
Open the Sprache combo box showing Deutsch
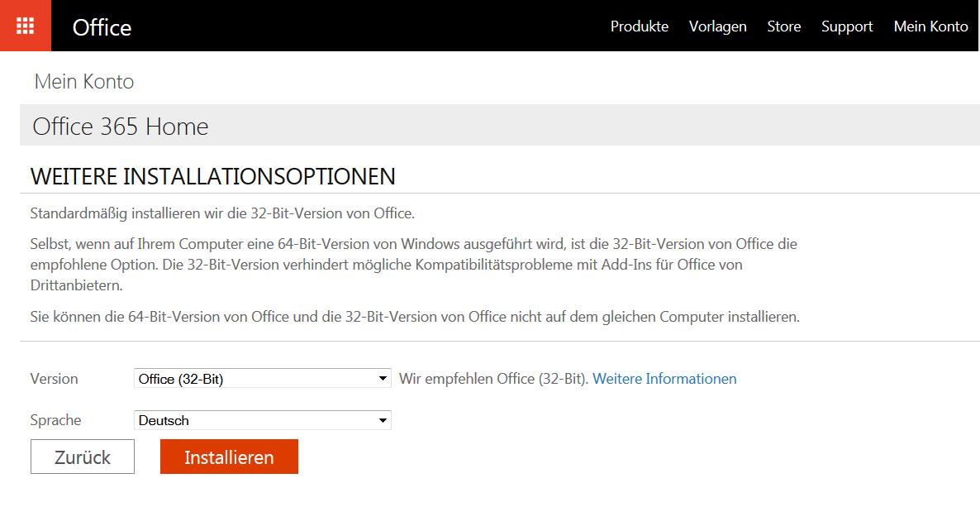pos(256,420)
